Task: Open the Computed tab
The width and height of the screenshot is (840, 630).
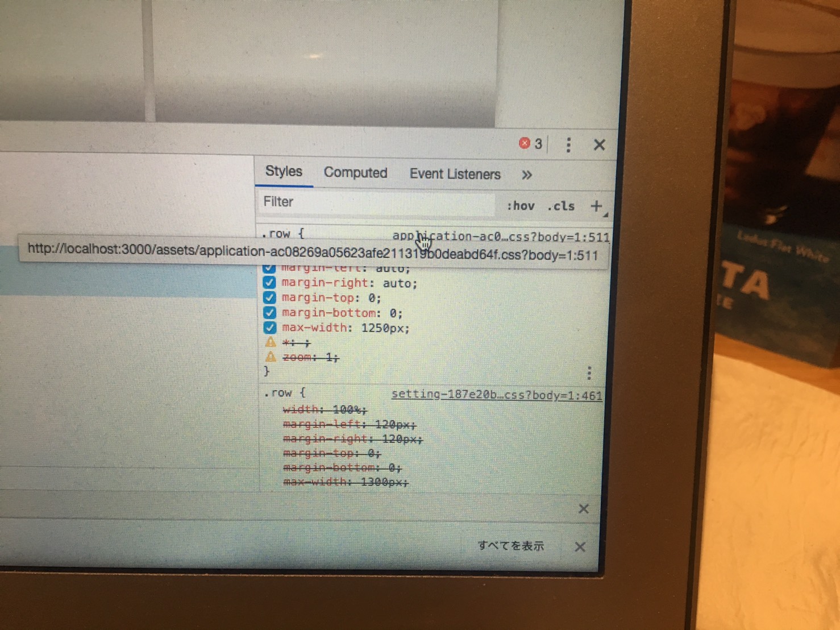Action: tap(355, 173)
